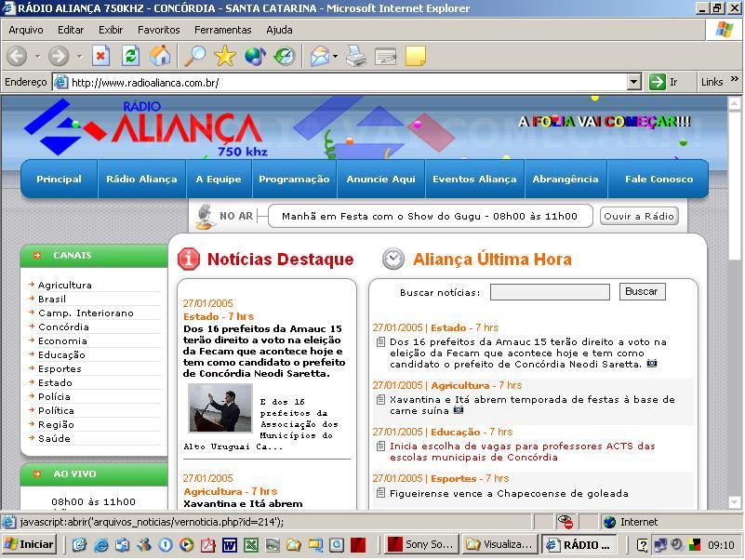
Task: Open the Ferramentas menu
Action: (x=222, y=30)
